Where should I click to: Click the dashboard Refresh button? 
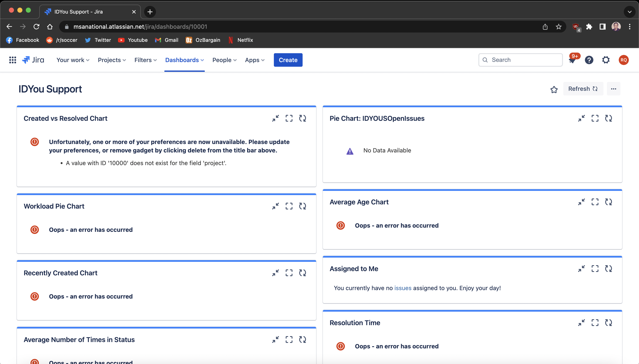pyautogui.click(x=583, y=89)
